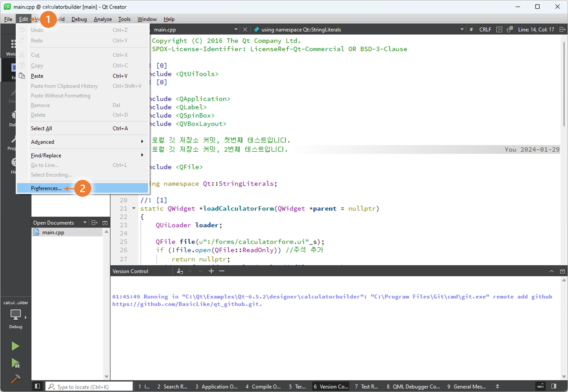Image resolution: width=568 pixels, height=392 pixels.
Task: Change CRLF line ending setting
Action: [485, 30]
